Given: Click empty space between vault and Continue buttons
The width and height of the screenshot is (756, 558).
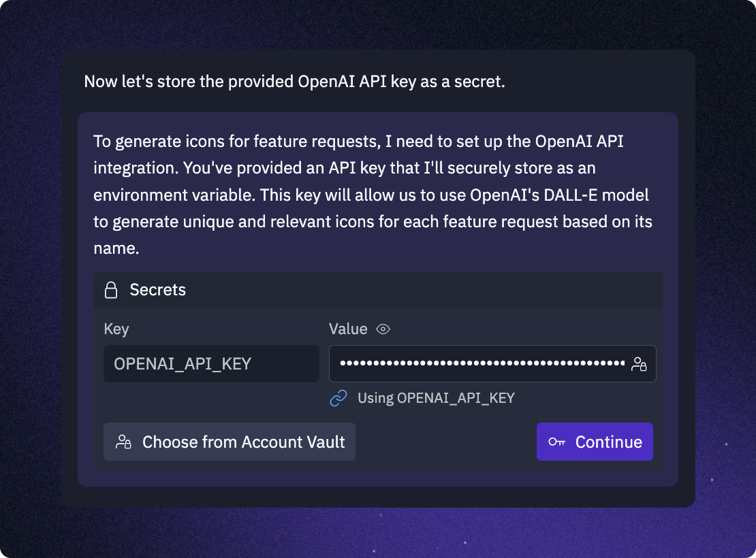Looking at the screenshot, I should click(446, 442).
